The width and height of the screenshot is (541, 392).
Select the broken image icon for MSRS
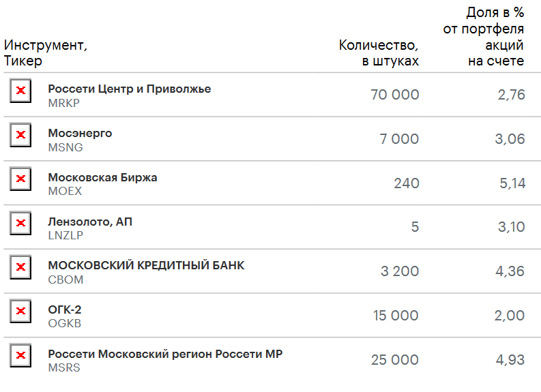click(20, 355)
